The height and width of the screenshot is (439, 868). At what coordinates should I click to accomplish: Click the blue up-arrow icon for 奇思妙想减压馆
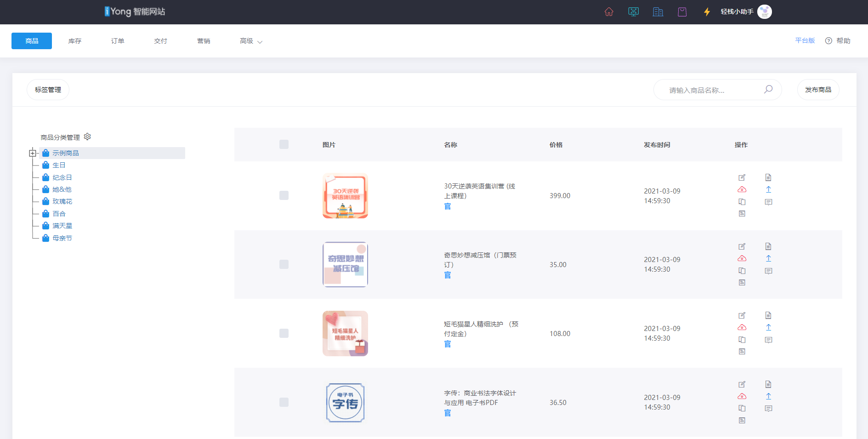coord(768,258)
